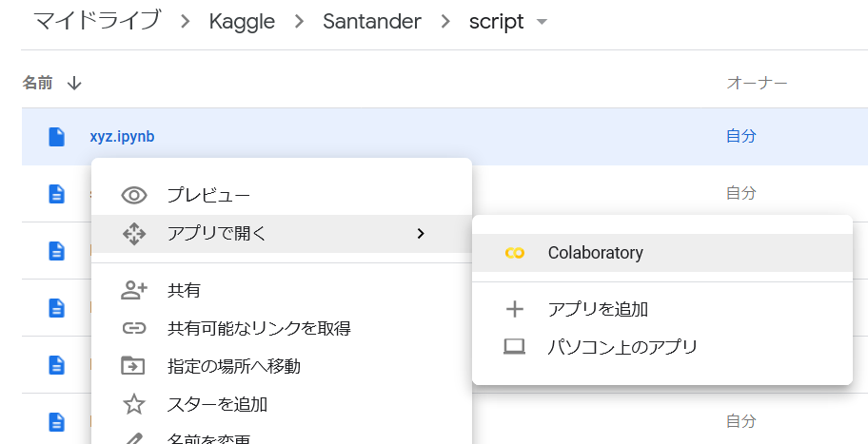The image size is (868, 444).
Task: Click the xyz.ipynb file icon
Action: point(56,137)
